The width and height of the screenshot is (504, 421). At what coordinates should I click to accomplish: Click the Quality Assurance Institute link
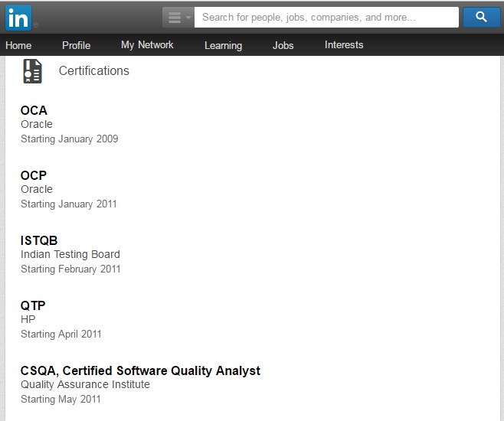[85, 384]
